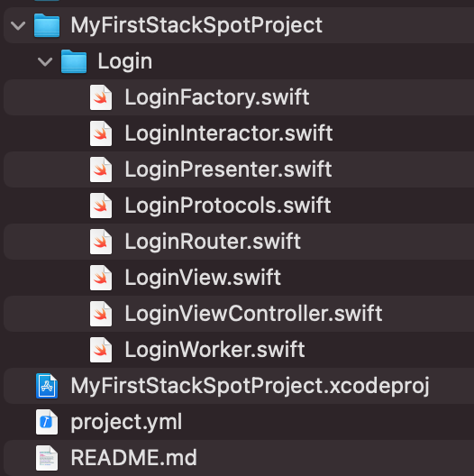The height and width of the screenshot is (476, 474).
Task: Select the LoginWorker.swift file name
Action: 214,350
